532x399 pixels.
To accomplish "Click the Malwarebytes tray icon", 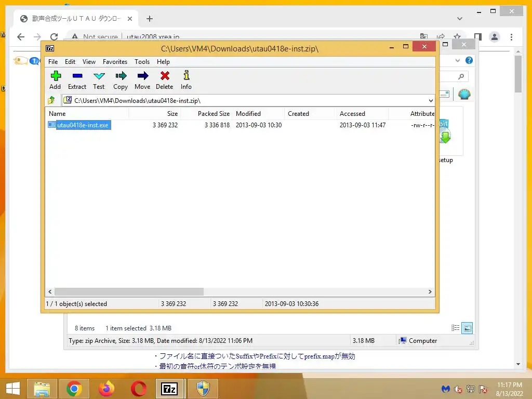I will pyautogui.click(x=445, y=389).
